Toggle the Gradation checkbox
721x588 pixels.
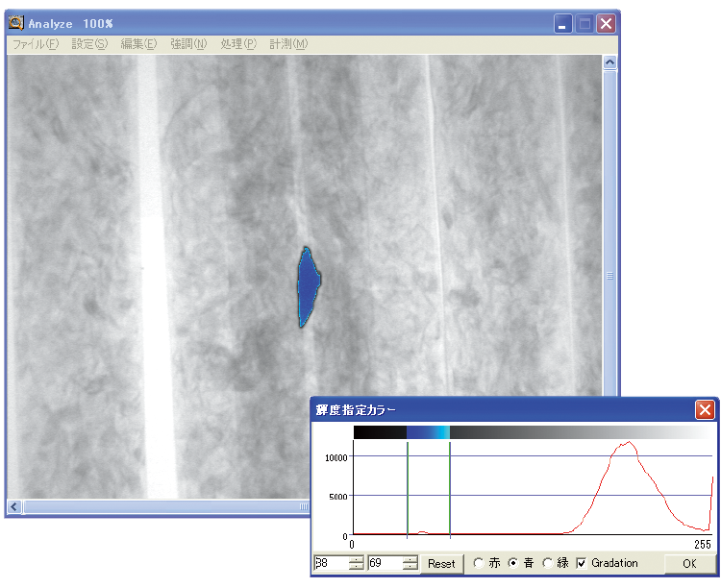(581, 563)
